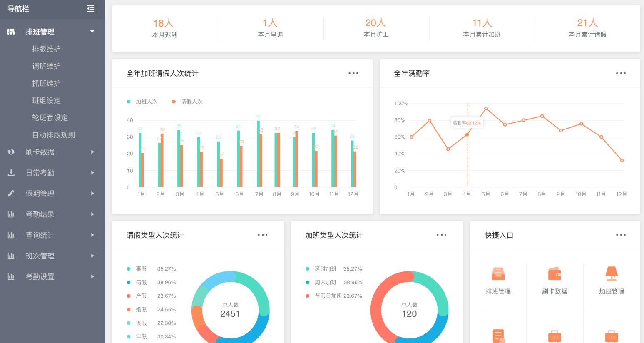Viewport: 644px width, 343px height.
Task: Open 排版维护 menu item
Action: [x=46, y=49]
